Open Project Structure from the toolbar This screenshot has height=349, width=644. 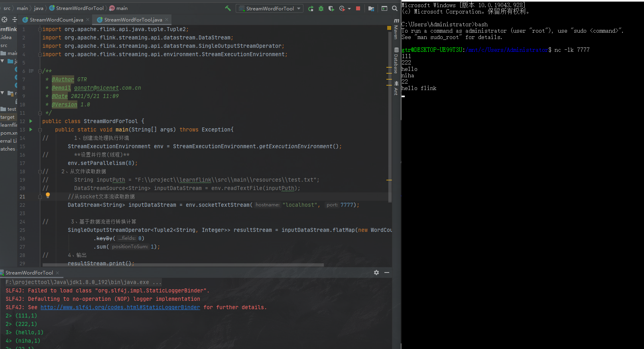(371, 8)
